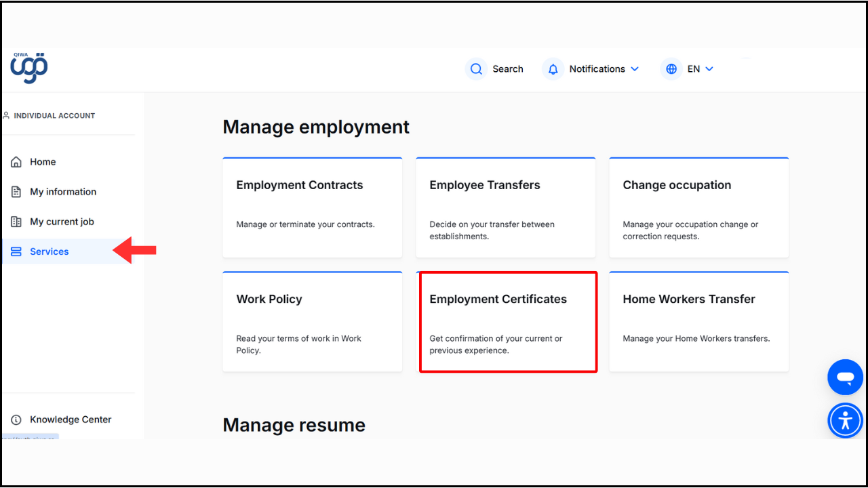The height and width of the screenshot is (488, 868).
Task: Click 'Manage your Home Workers transfers.' text
Action: pos(696,338)
